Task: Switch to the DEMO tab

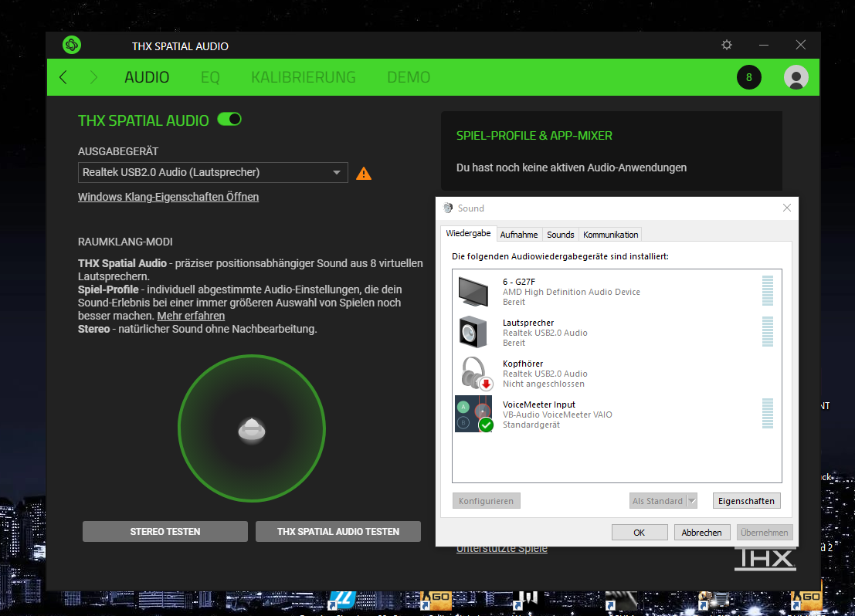Action: [x=409, y=77]
